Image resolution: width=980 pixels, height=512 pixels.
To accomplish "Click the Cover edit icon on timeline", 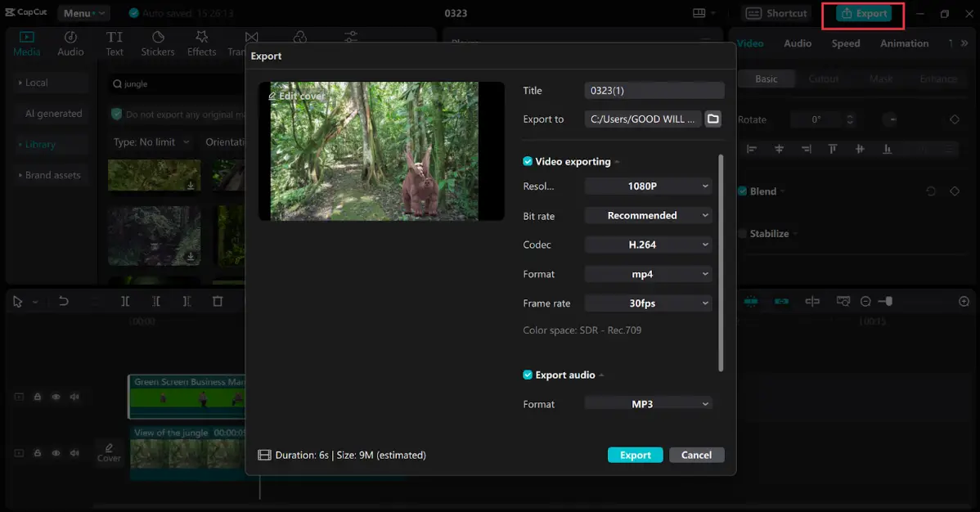I will 109,452.
